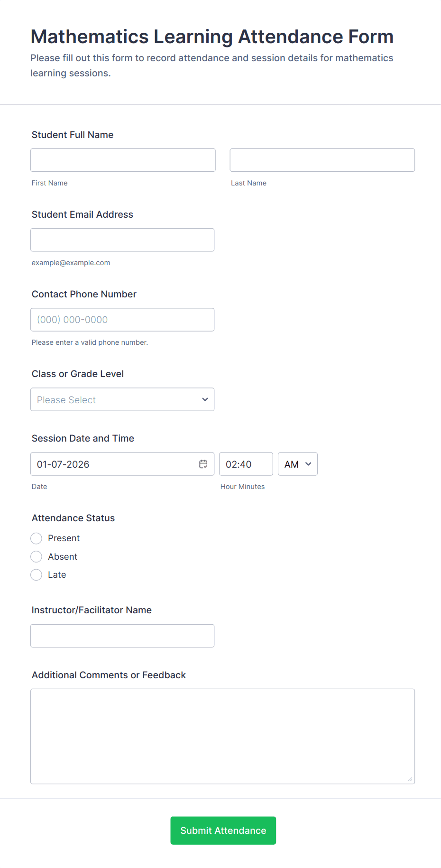Grab the comments box resize handle
Screen dimensions: 441x868
(x=410, y=779)
